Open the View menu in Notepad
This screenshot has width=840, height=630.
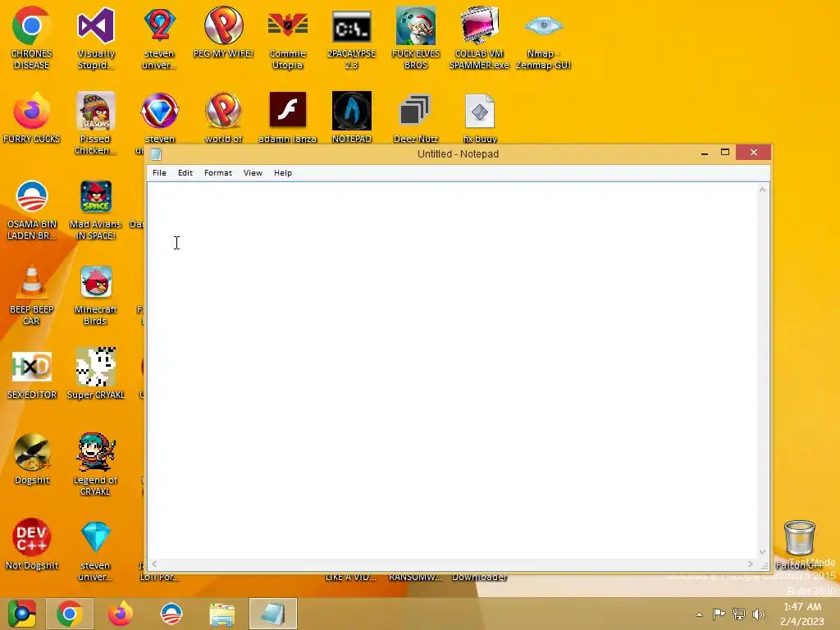pos(253,173)
